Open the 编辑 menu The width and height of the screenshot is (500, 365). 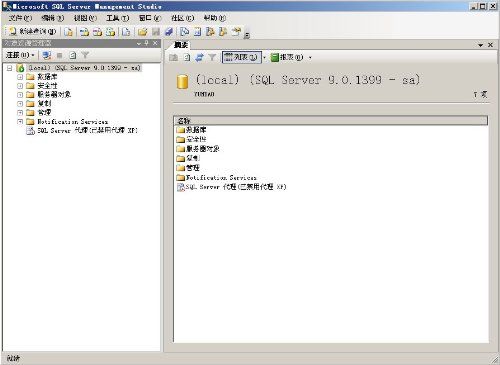point(53,18)
